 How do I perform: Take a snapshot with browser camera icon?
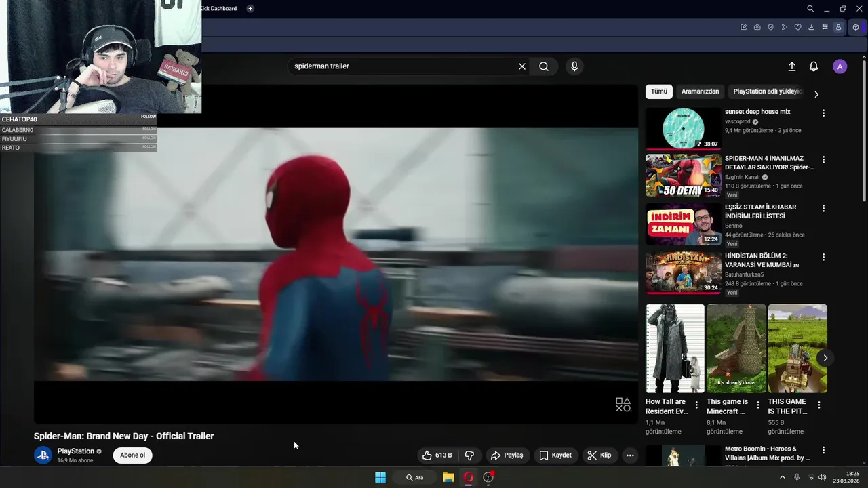[x=757, y=27]
